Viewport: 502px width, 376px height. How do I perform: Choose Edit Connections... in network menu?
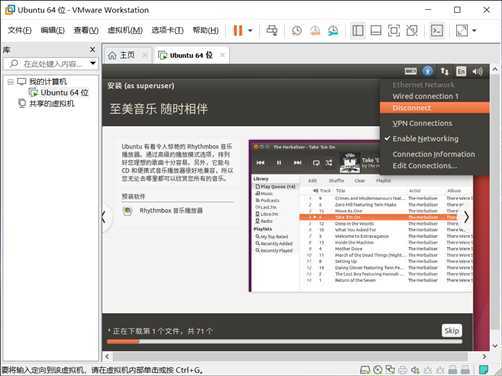[434, 166]
